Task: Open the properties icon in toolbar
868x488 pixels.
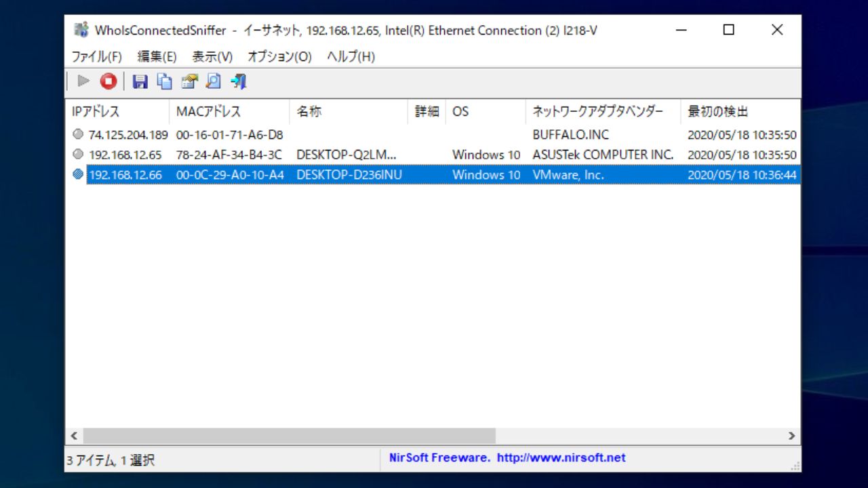Action: (x=189, y=82)
